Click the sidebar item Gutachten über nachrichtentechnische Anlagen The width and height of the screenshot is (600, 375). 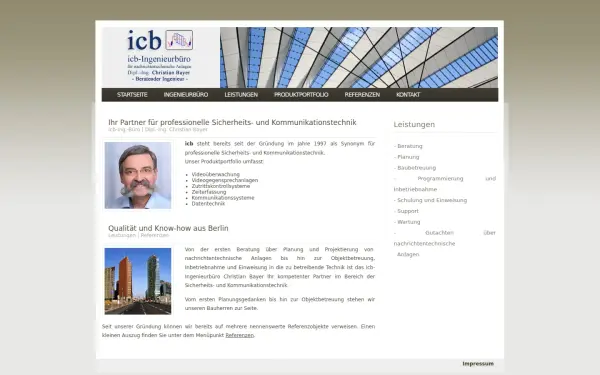click(445, 243)
